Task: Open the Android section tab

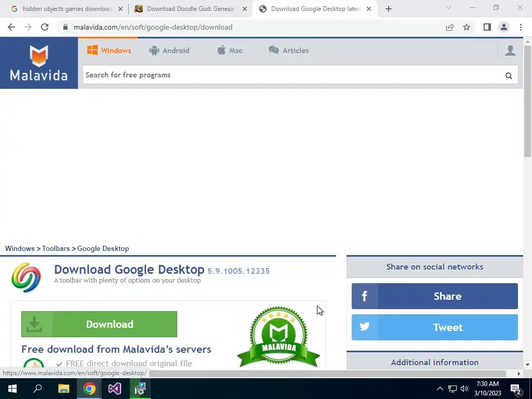Action: pos(169,50)
